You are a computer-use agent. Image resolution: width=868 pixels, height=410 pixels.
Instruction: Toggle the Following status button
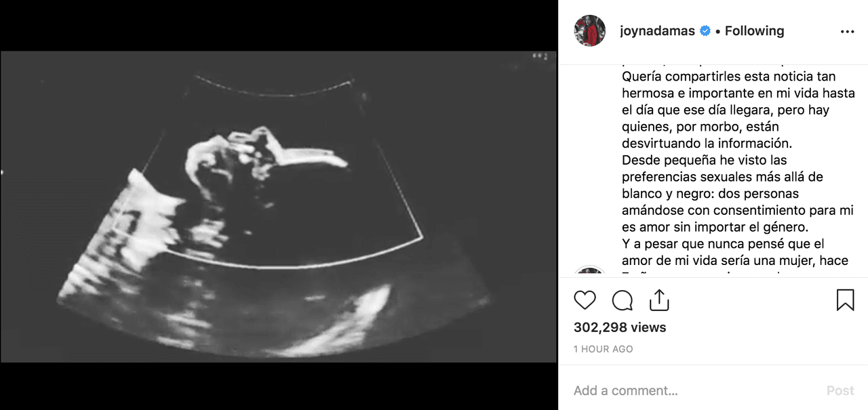[x=754, y=31]
